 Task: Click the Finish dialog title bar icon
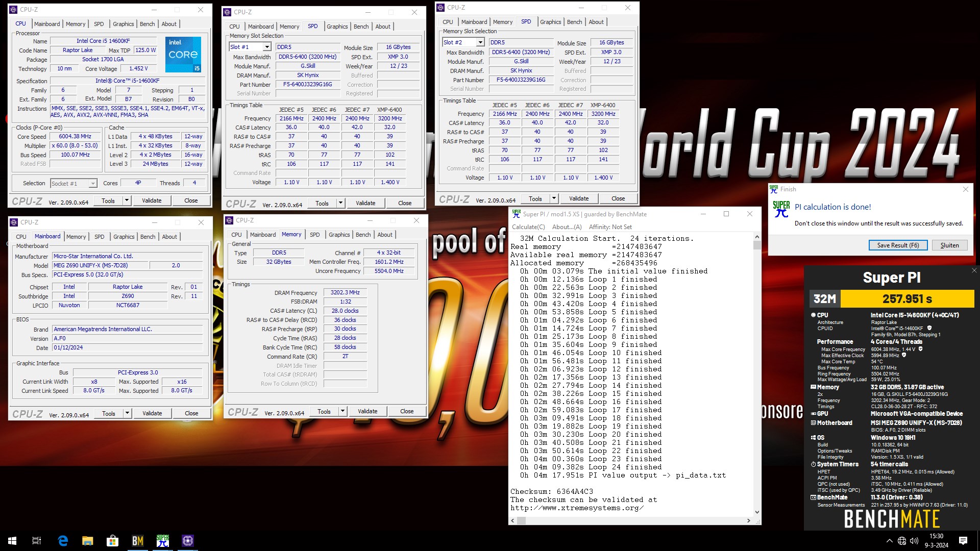774,189
